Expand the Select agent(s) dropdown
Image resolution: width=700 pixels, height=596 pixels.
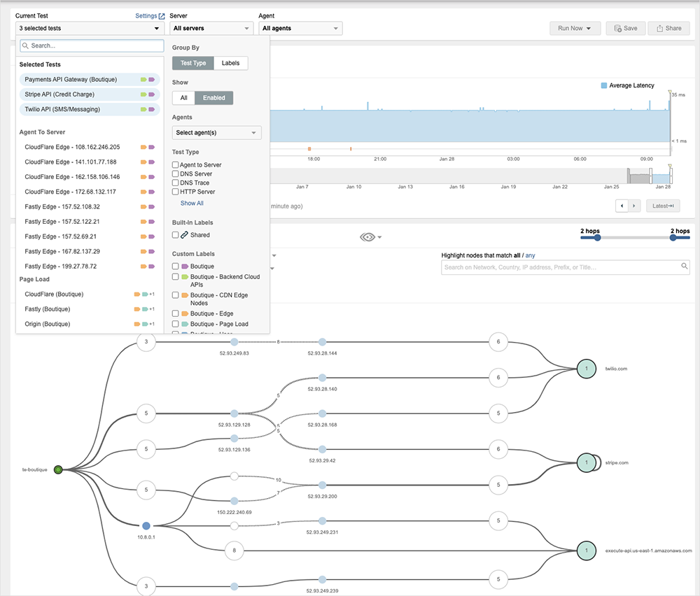(216, 133)
